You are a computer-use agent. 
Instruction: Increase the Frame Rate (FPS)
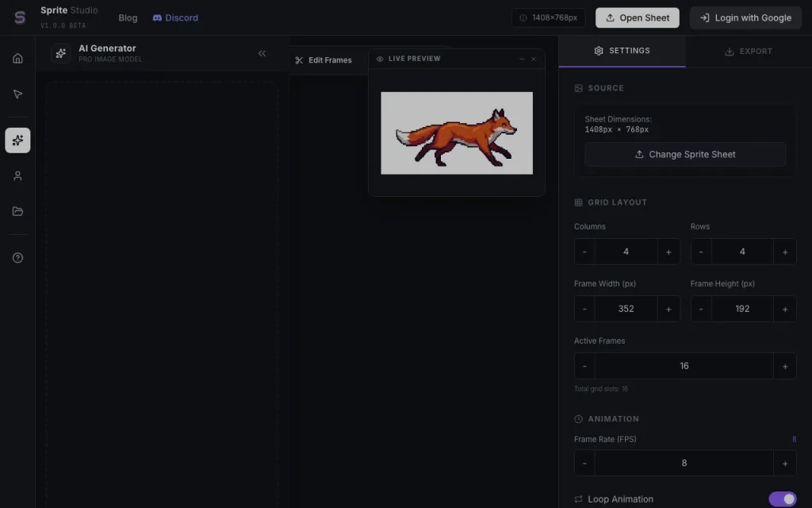tap(785, 463)
